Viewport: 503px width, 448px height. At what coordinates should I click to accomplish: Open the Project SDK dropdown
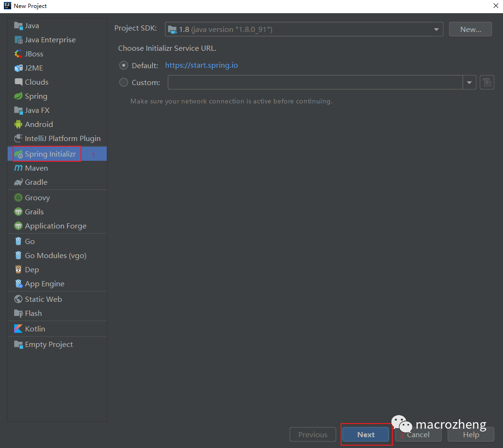coord(304,29)
